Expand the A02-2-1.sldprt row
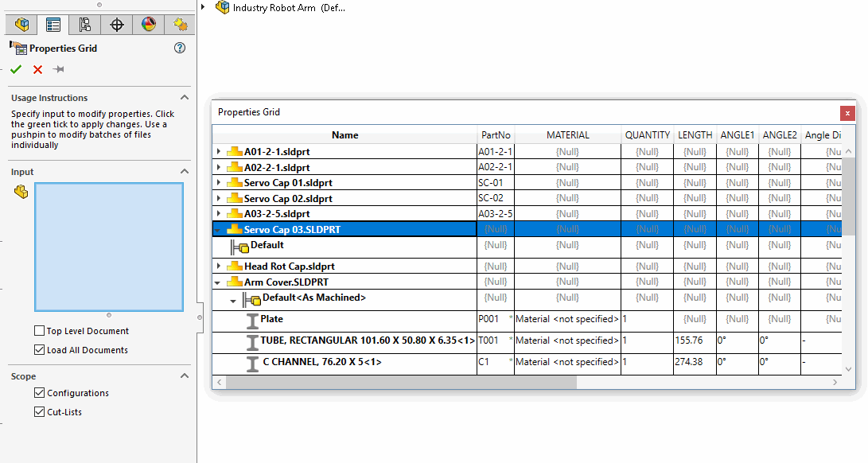Image resolution: width=868 pixels, height=463 pixels. tap(219, 167)
